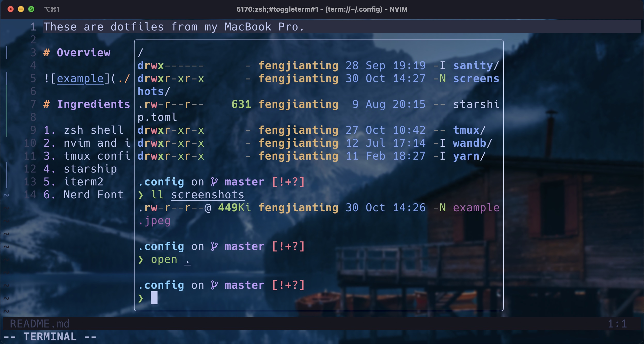Click the git branch icon in last prompt
The height and width of the screenshot is (344, 644).
(x=214, y=285)
